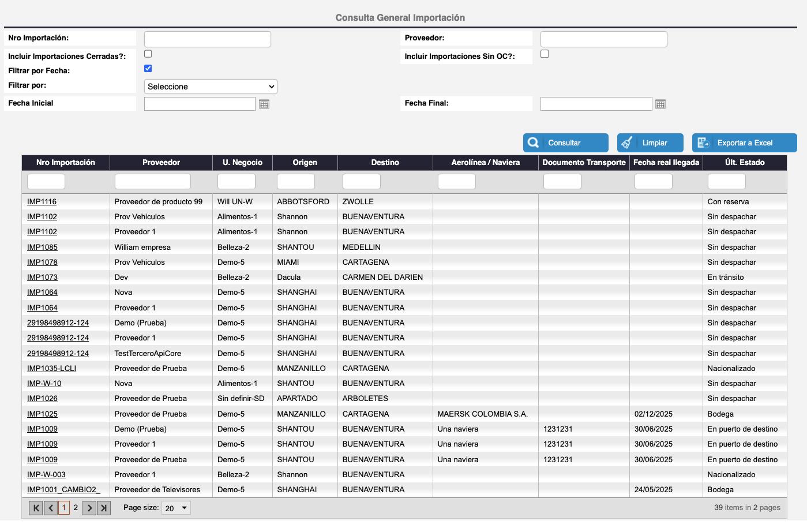Jump to the last results page
Screen dimensions: 807x532
104,508
